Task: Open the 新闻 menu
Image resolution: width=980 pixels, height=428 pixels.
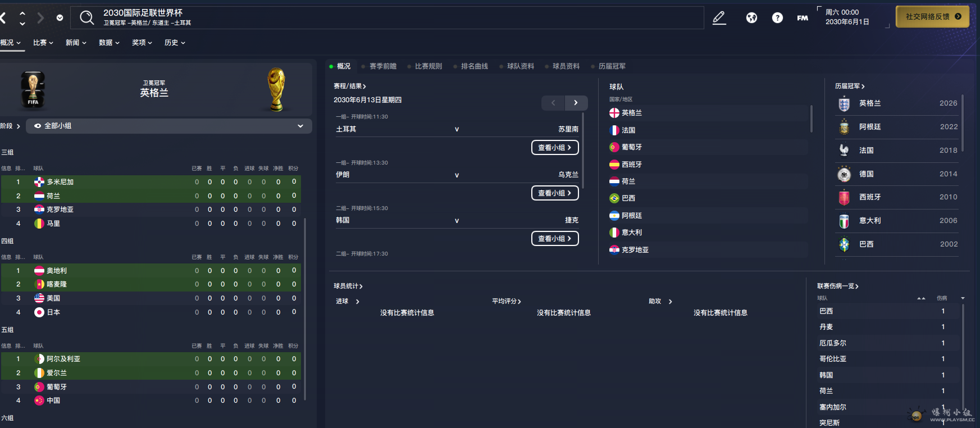Action: click(76, 43)
